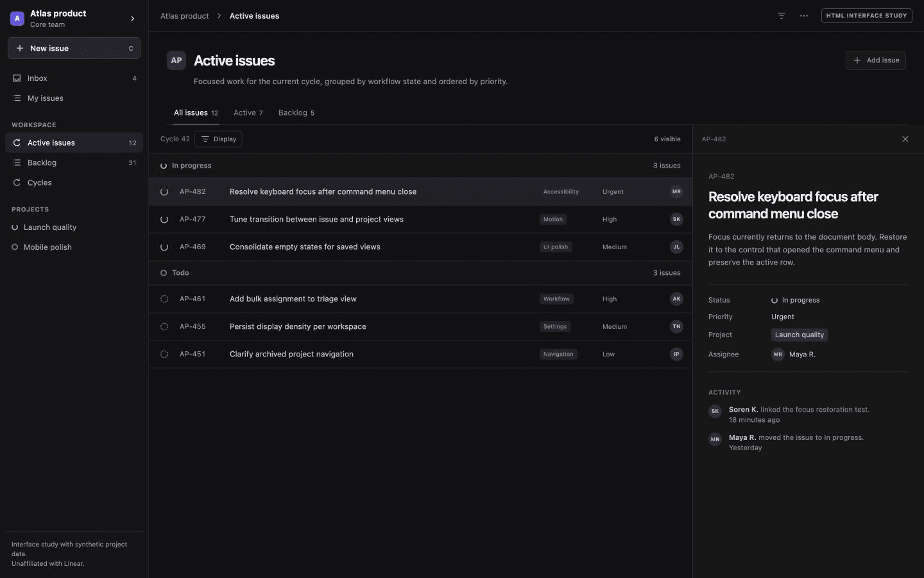The image size is (924, 578).
Task: Click IP assignee avatar on AP-451
Action: pos(676,355)
